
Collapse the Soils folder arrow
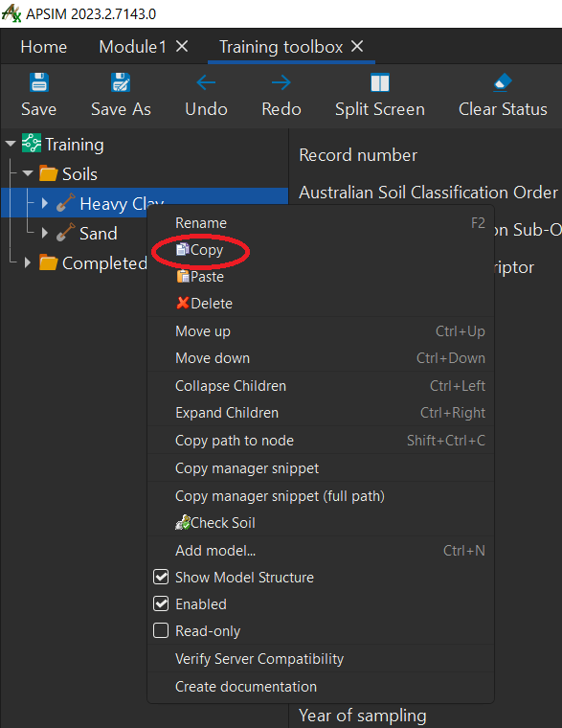point(28,173)
